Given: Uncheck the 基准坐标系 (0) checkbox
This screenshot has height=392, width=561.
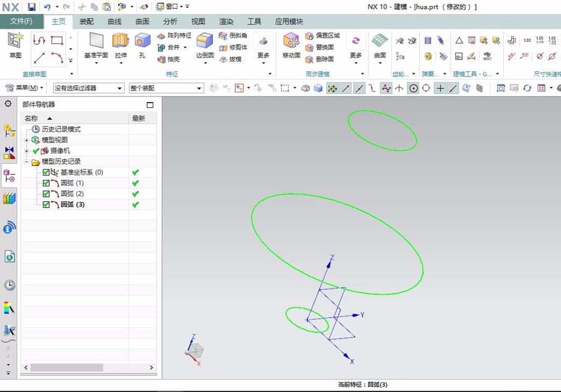Looking at the screenshot, I should pyautogui.click(x=46, y=173).
